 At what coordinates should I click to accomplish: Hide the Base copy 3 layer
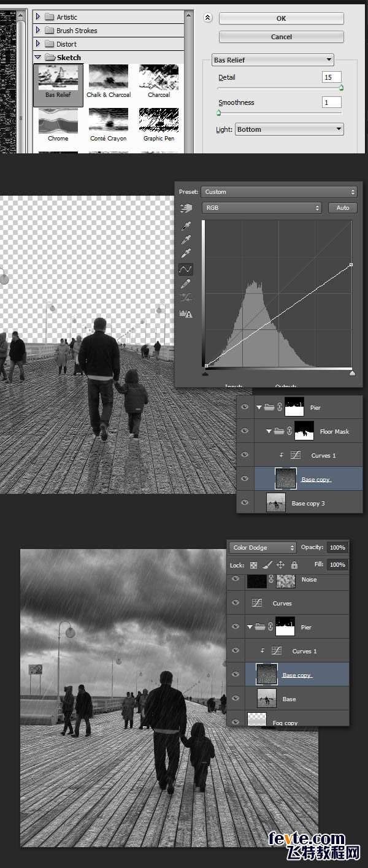click(245, 503)
